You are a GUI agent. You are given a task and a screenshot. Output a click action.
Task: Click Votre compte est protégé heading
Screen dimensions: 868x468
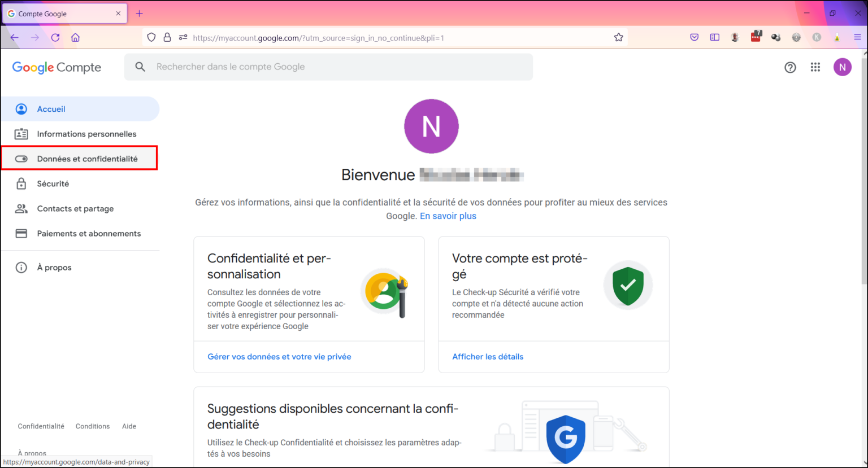tap(520, 266)
